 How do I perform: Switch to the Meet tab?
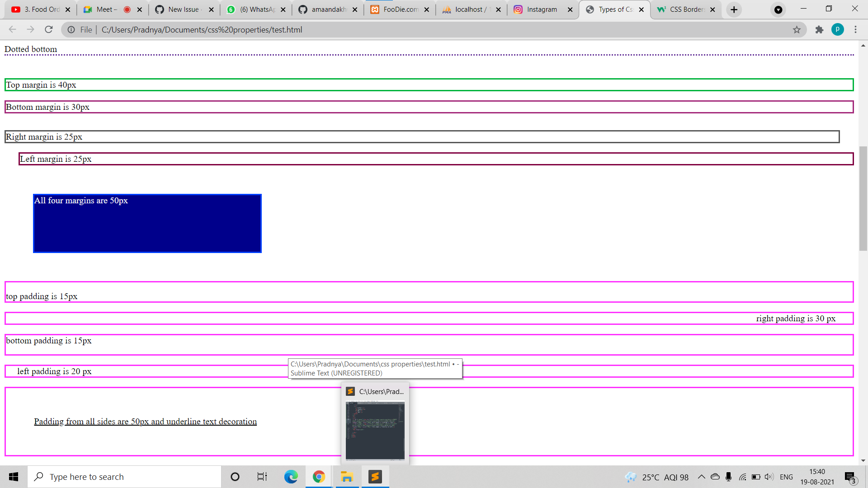pos(113,9)
